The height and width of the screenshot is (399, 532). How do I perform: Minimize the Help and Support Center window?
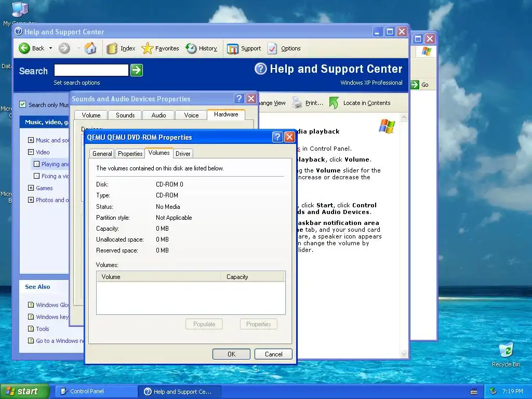[x=378, y=32]
